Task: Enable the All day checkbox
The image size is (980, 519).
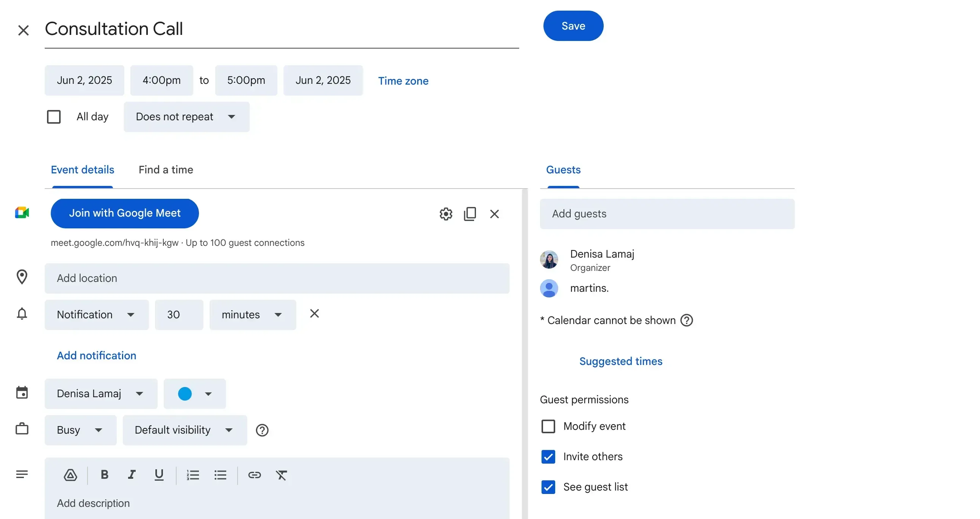Action: 54,116
